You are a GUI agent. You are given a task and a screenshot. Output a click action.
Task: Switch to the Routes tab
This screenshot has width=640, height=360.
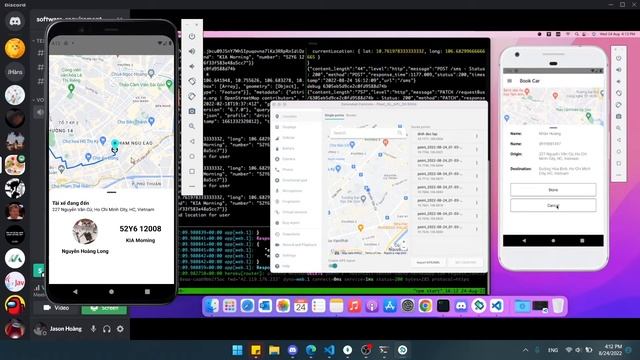coord(351,116)
